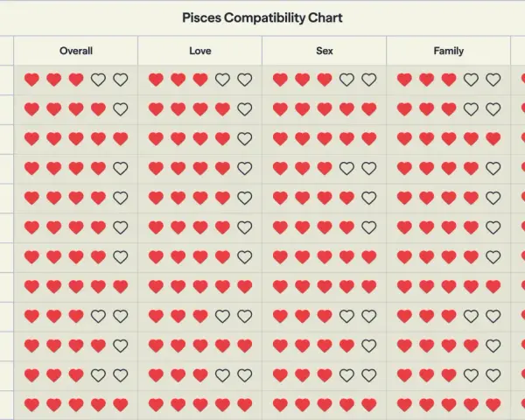Click the Sex column header
This screenshot has width=525, height=420.
click(325, 51)
